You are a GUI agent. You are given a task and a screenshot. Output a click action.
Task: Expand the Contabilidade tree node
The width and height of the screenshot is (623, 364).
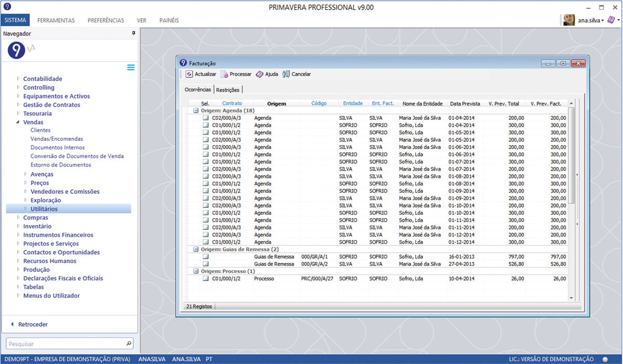[x=18, y=79]
